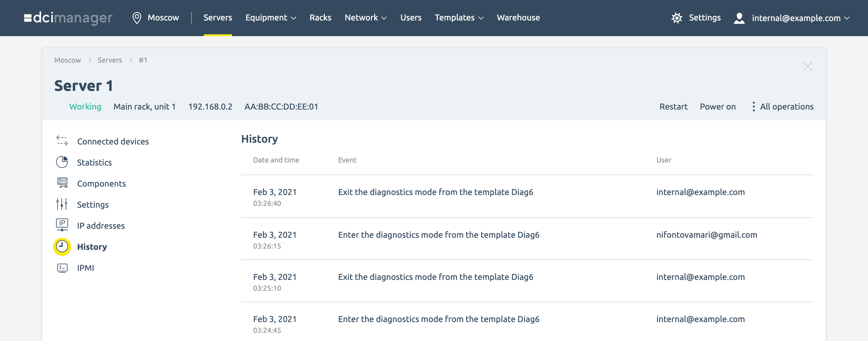The width and height of the screenshot is (868, 341).
Task: Open IP addresses section
Action: 101,225
